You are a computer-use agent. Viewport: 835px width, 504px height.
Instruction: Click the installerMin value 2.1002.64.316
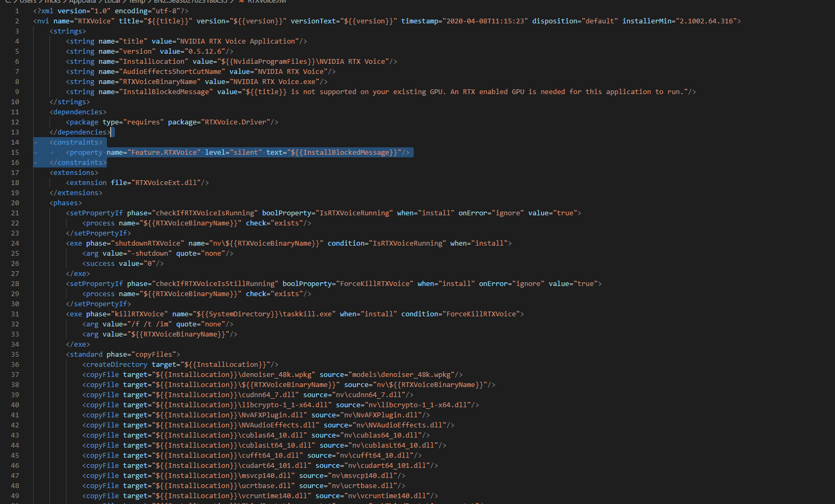[x=706, y=21]
